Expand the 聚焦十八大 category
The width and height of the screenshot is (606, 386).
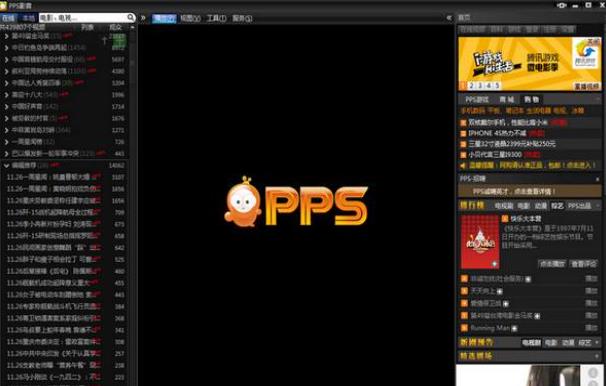(x=7, y=95)
